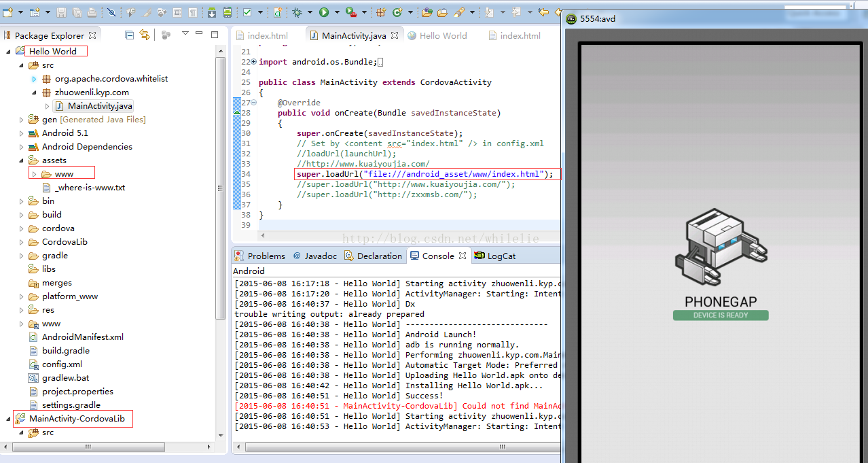Open the New file dropdown arrow
Viewport: 868px width, 463px height.
[x=19, y=12]
